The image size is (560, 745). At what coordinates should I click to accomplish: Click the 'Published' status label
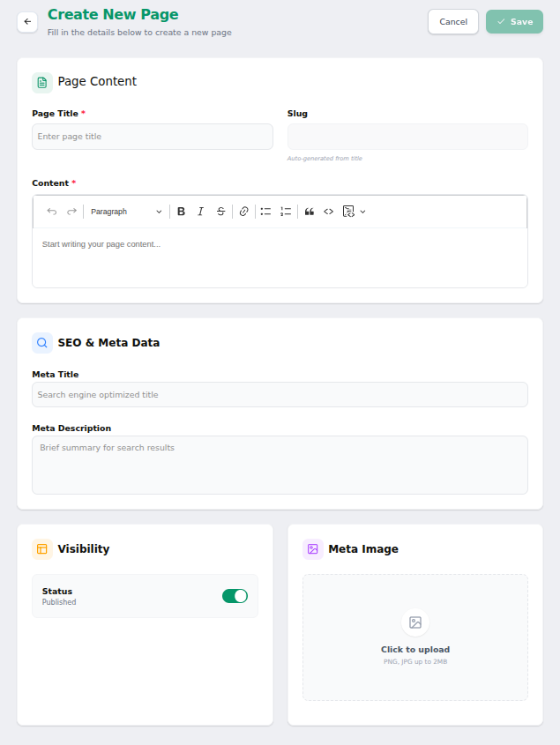[x=59, y=602]
